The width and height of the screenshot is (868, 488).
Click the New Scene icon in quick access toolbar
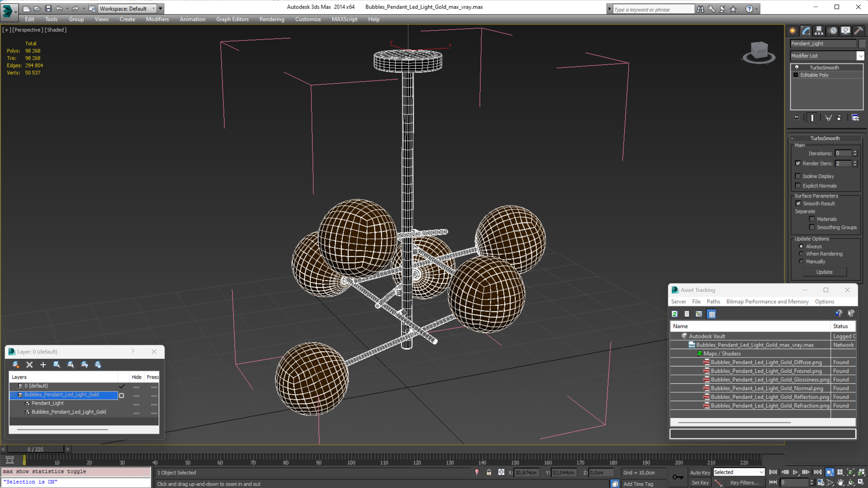26,9
